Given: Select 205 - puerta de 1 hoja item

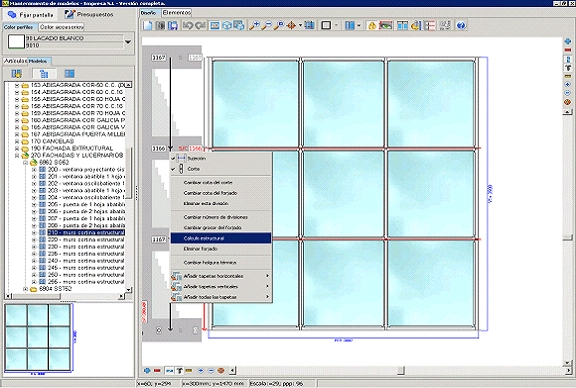Looking at the screenshot, I should pos(86,205).
